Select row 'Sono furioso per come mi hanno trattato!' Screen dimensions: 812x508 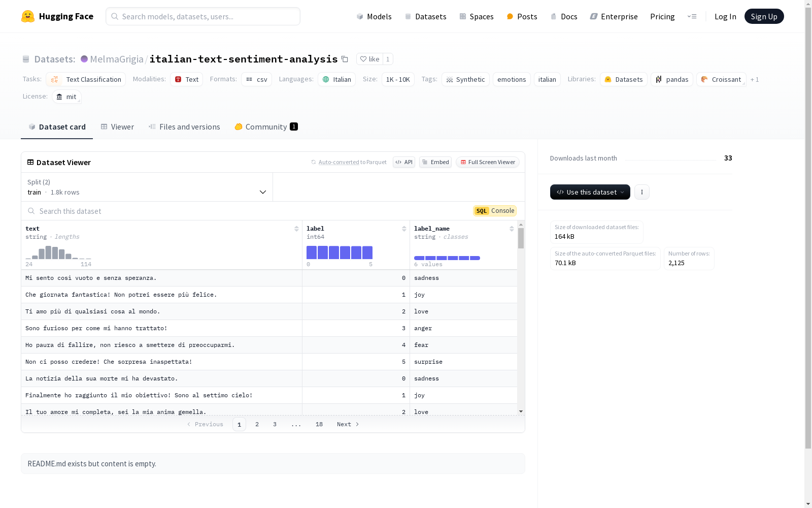click(269, 328)
